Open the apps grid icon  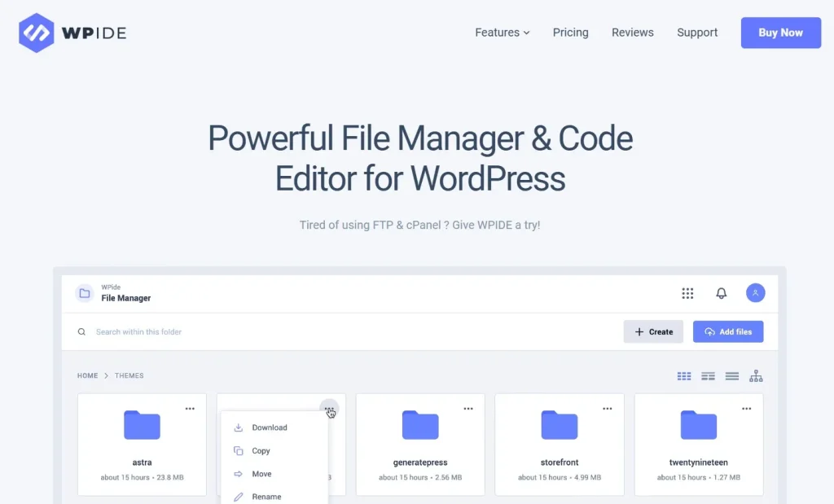(x=687, y=293)
